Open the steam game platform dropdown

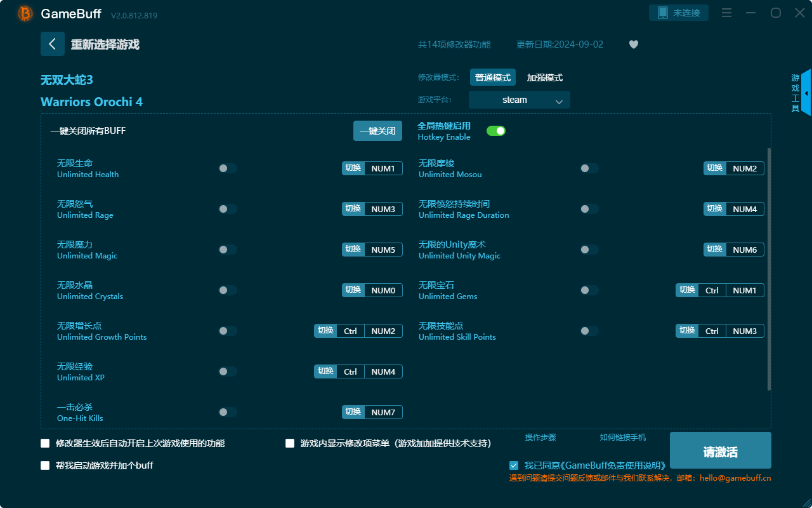[x=519, y=100]
